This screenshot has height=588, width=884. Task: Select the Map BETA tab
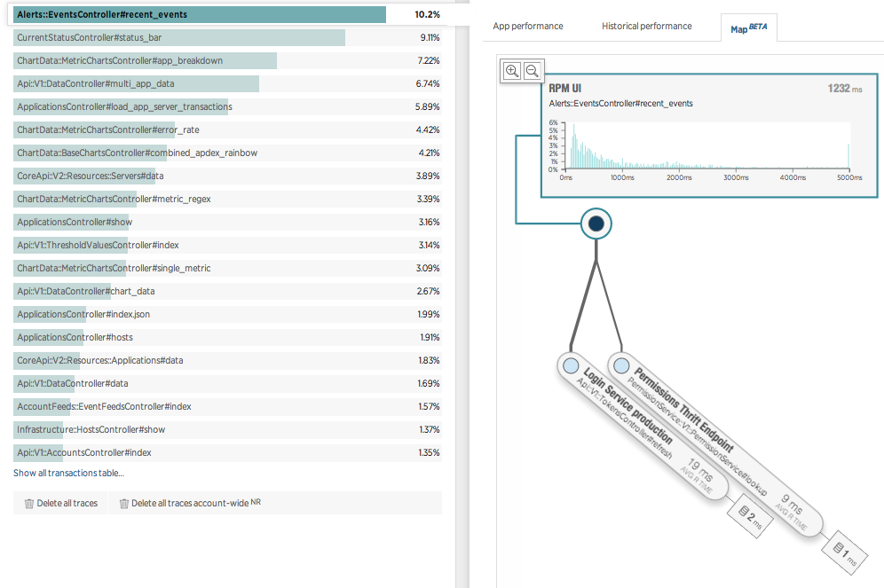tap(748, 27)
